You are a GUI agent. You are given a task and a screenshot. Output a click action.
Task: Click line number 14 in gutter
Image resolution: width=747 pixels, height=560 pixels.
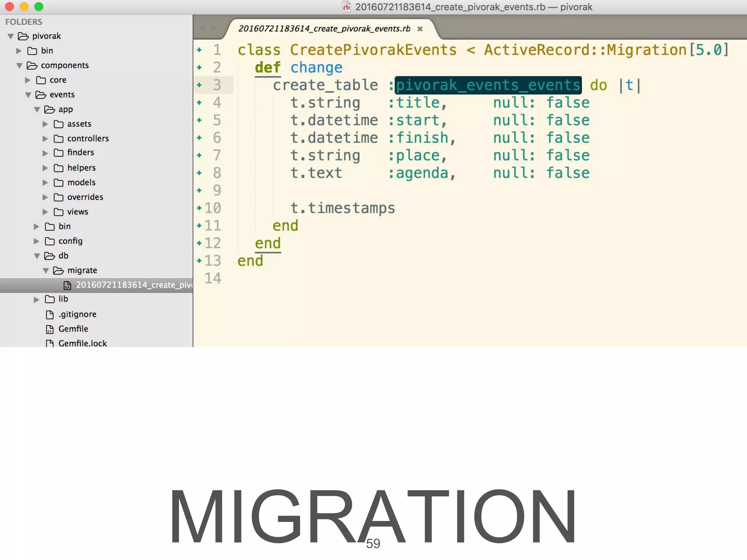click(x=213, y=279)
